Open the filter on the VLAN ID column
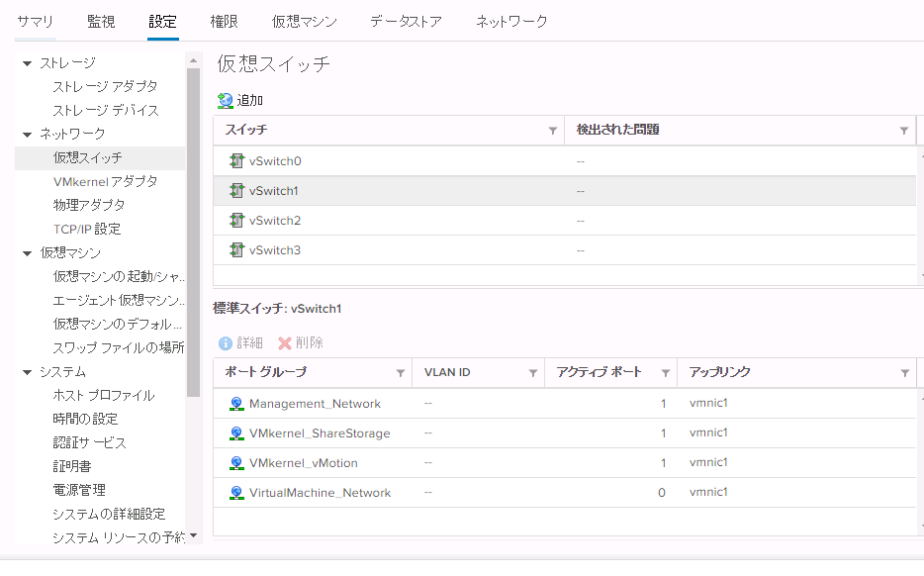 (x=532, y=372)
